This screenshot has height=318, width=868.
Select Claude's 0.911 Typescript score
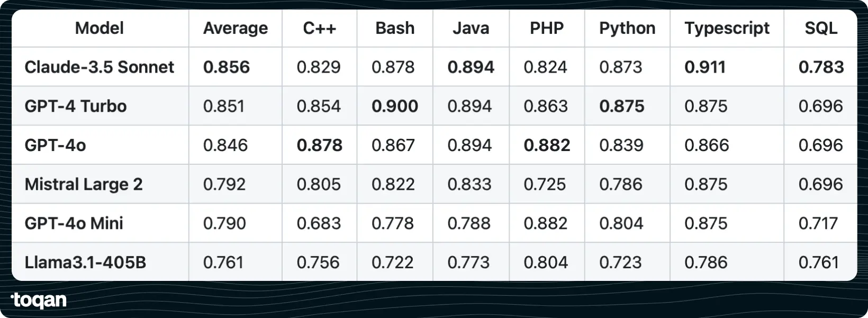pos(705,67)
